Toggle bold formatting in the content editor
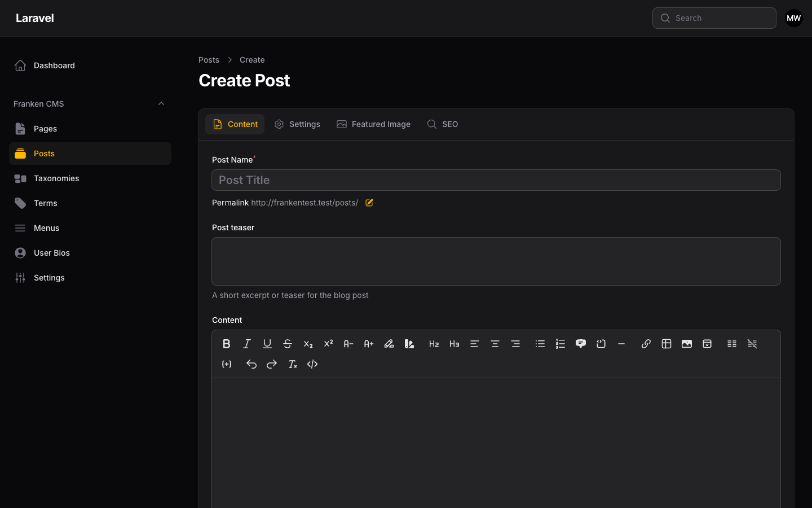 click(x=227, y=344)
